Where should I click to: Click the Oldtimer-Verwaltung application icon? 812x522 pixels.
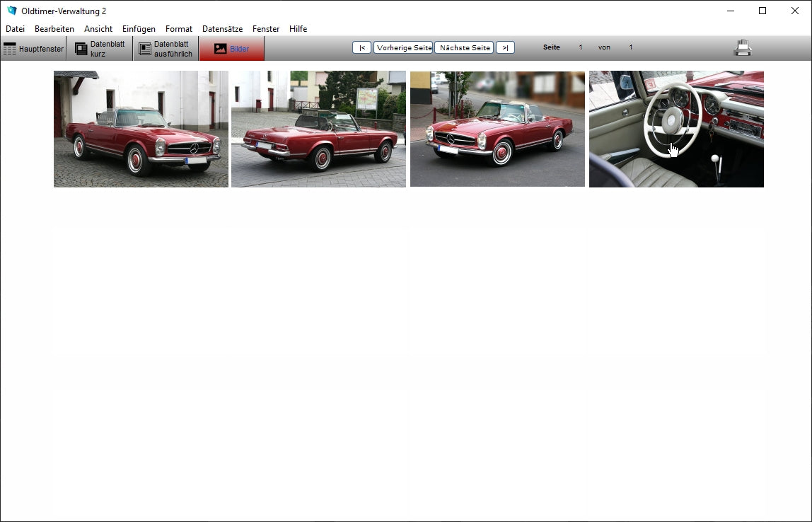[11, 11]
